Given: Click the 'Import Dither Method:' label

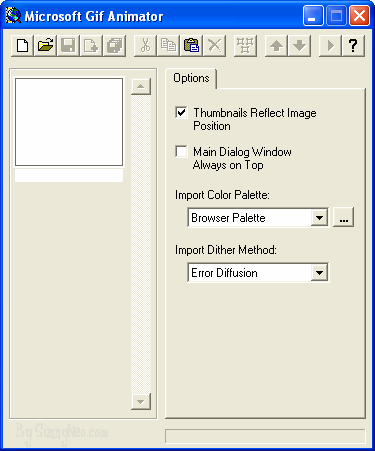Looking at the screenshot, I should point(226,250).
